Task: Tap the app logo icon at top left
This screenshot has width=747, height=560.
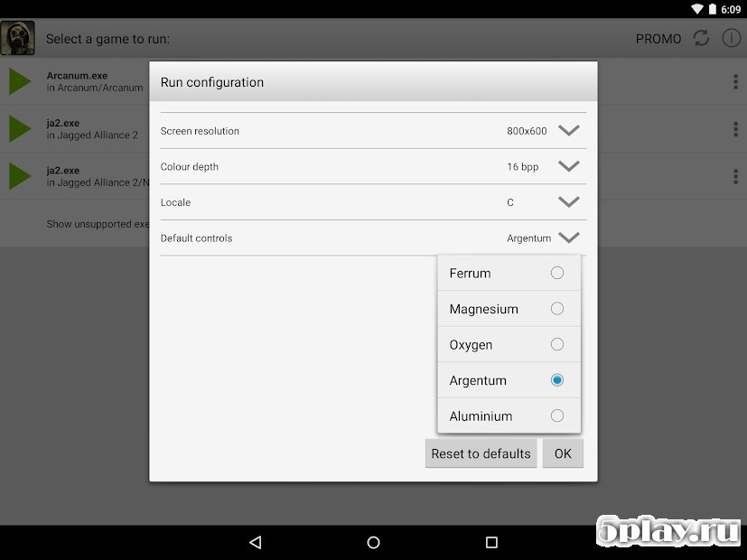Action: point(18,38)
